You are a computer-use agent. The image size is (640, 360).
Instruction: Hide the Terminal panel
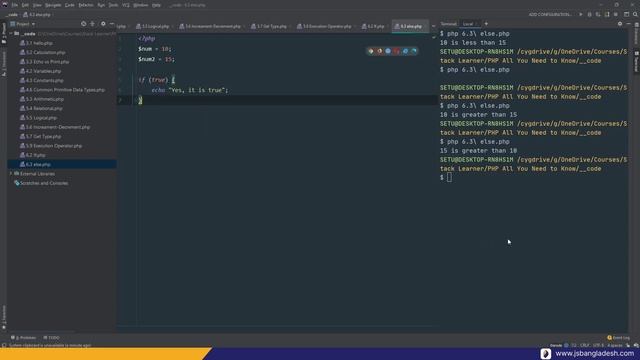click(629, 24)
